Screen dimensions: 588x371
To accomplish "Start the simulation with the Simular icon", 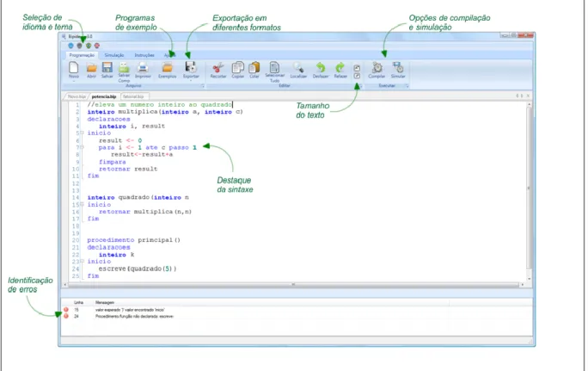I will [x=398, y=68].
